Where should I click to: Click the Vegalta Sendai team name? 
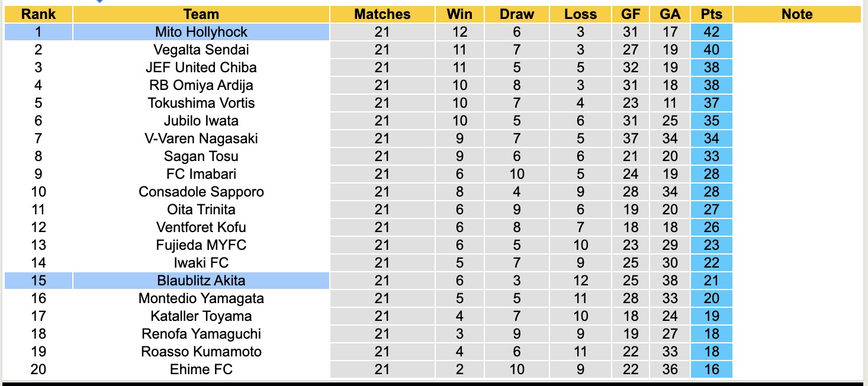(x=201, y=50)
